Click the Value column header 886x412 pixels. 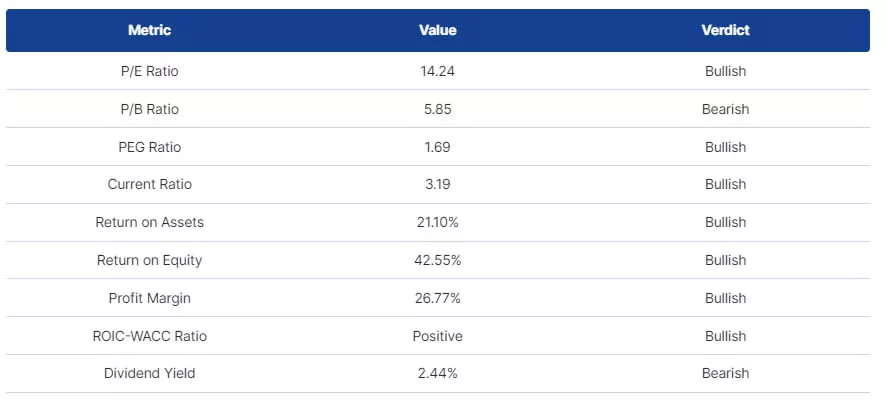(x=437, y=30)
